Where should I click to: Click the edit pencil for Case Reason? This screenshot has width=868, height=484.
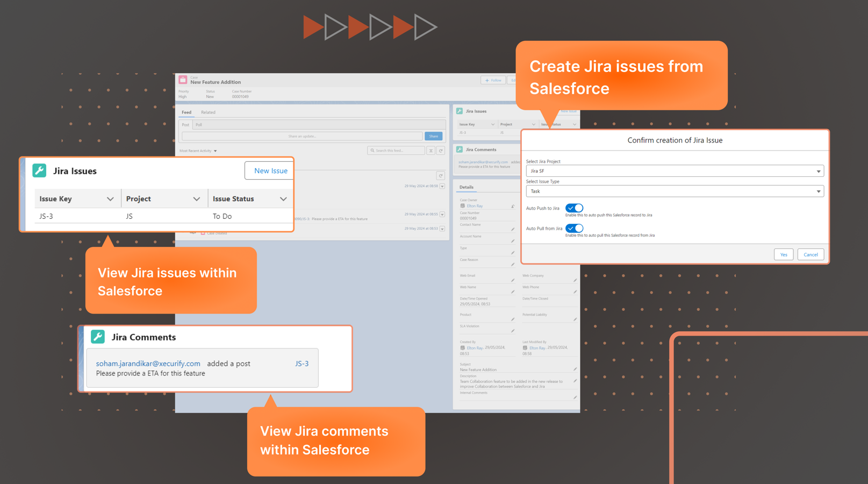[513, 264]
